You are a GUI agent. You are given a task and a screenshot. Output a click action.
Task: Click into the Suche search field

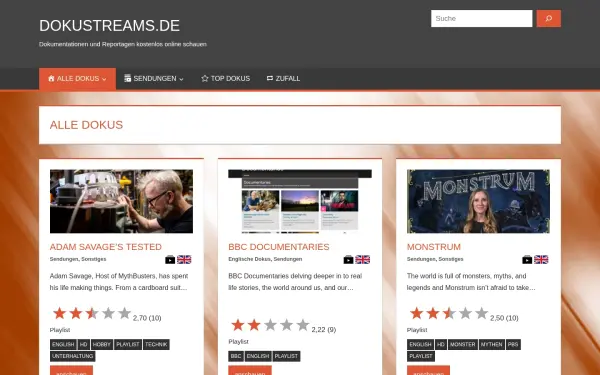(481, 18)
